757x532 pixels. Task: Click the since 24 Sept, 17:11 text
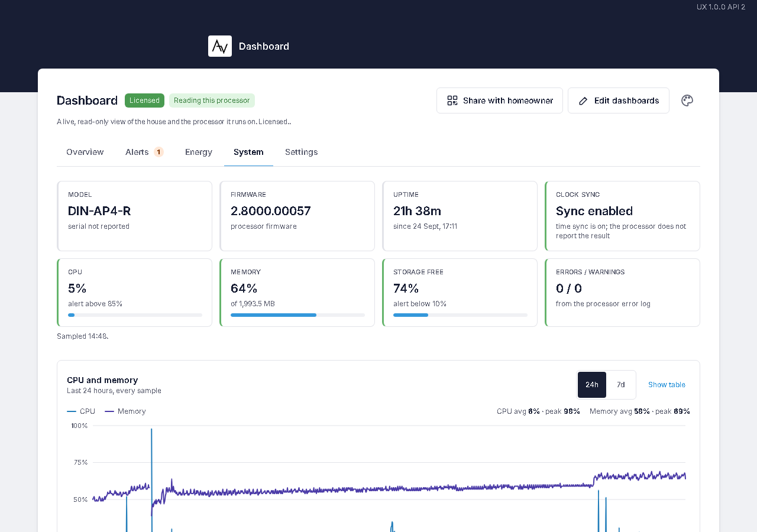point(425,226)
